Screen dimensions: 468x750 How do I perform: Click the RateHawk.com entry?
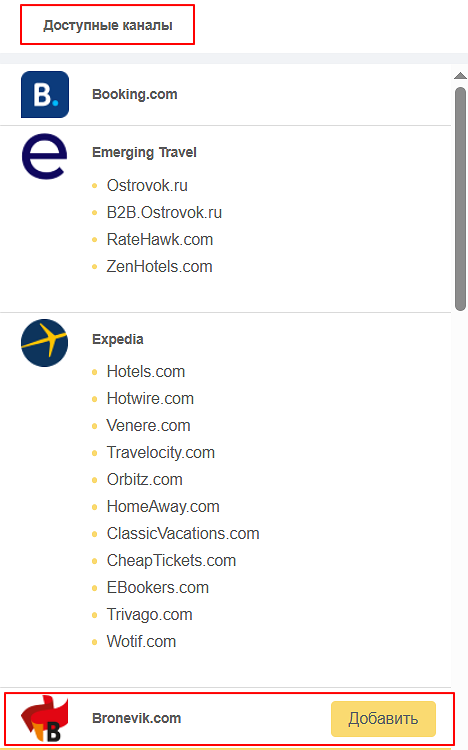click(x=160, y=239)
